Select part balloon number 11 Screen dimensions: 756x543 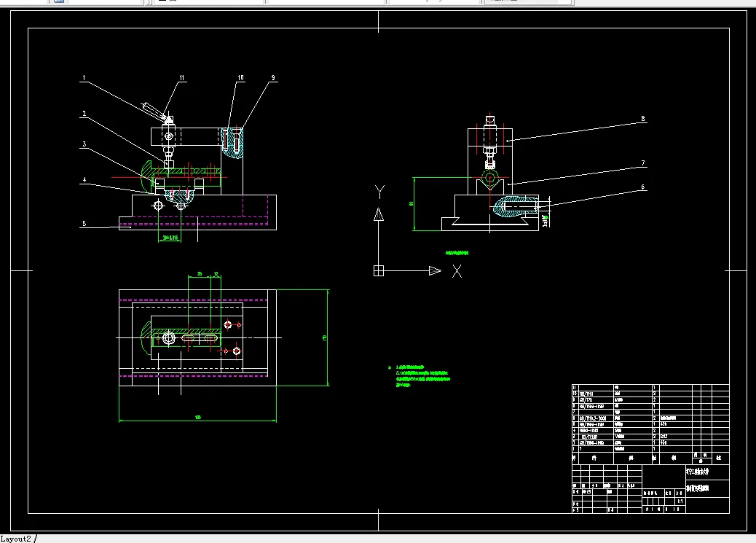(x=182, y=78)
